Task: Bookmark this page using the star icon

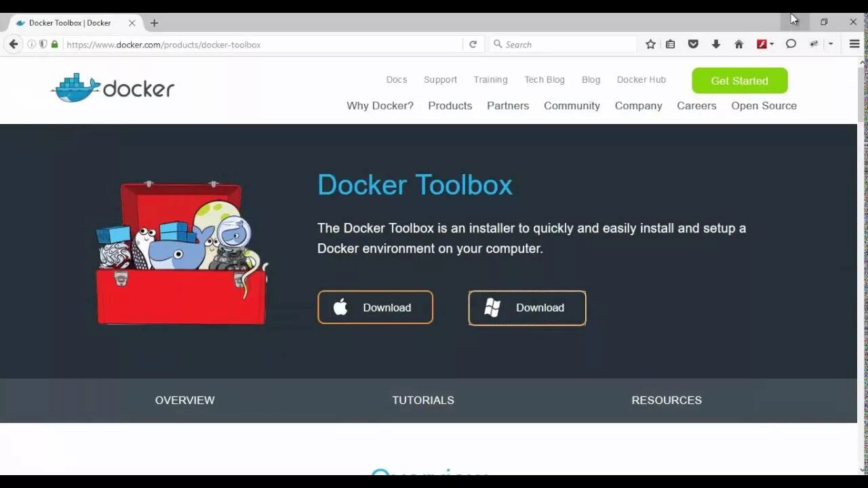Action: [650, 44]
